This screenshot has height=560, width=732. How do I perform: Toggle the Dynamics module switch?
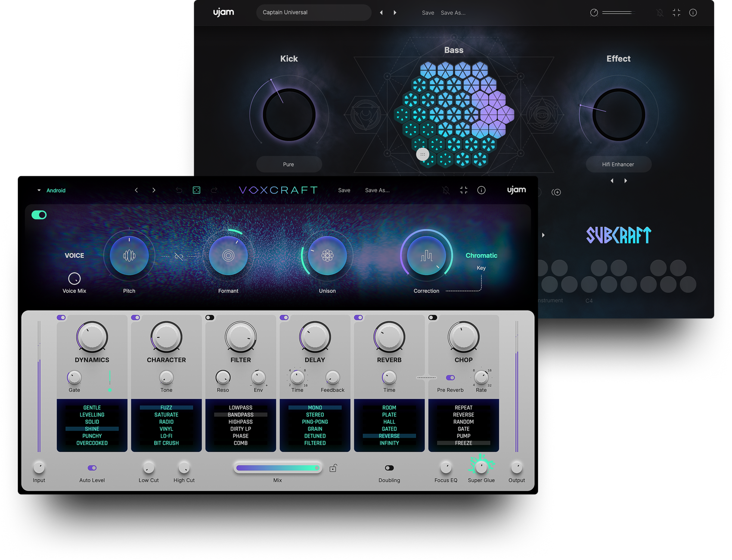[x=61, y=318]
